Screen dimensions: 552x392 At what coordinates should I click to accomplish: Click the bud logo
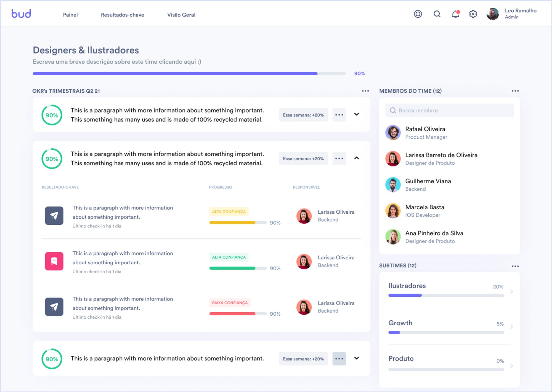click(21, 14)
